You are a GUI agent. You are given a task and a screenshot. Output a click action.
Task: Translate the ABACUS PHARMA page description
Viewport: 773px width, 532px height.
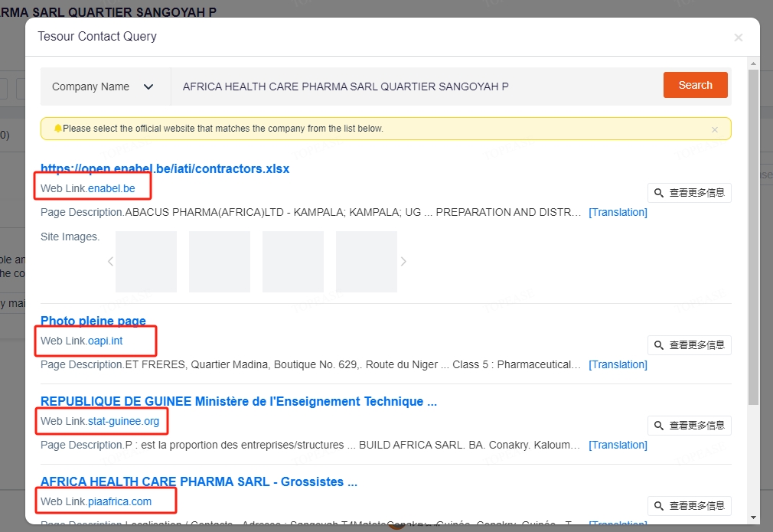[x=618, y=212]
